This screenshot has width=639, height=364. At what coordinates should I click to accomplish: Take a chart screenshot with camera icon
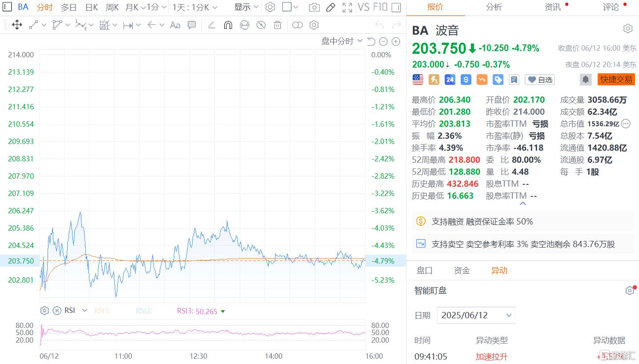coord(314,7)
